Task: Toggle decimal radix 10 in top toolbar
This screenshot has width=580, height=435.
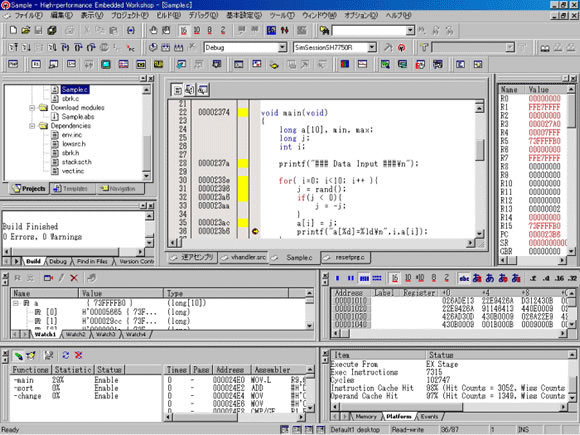Action: pos(196,30)
